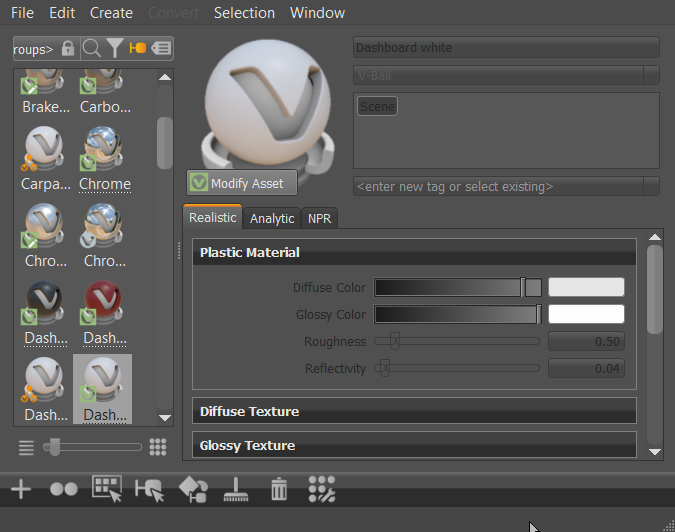
Task: Open the V-Ball preview dropdown
Action: pyautogui.click(x=652, y=75)
